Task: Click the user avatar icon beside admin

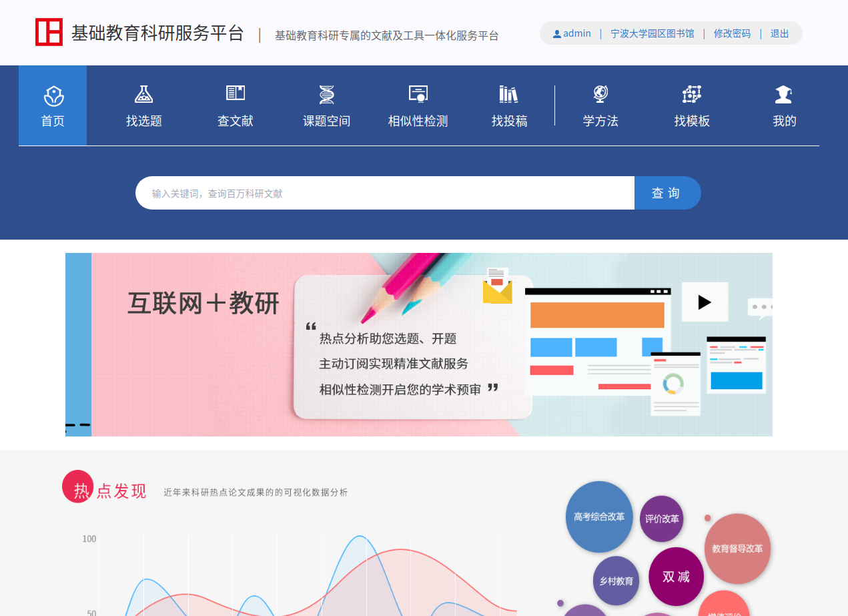Action: (x=557, y=34)
